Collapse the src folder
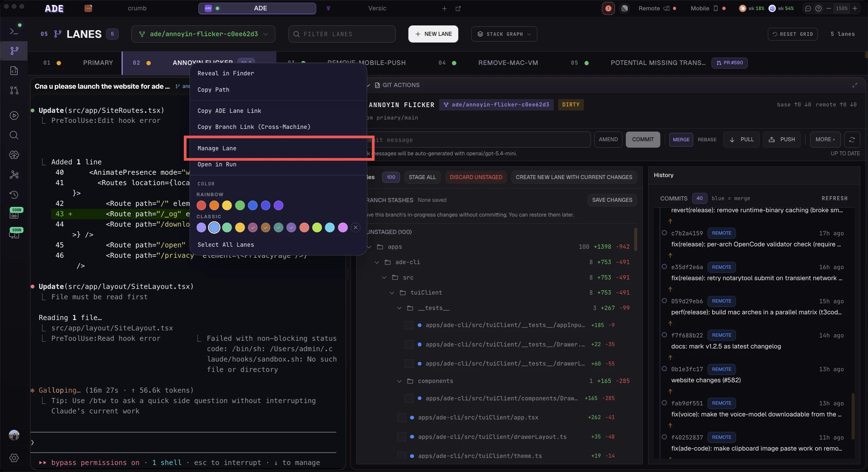 click(x=384, y=278)
